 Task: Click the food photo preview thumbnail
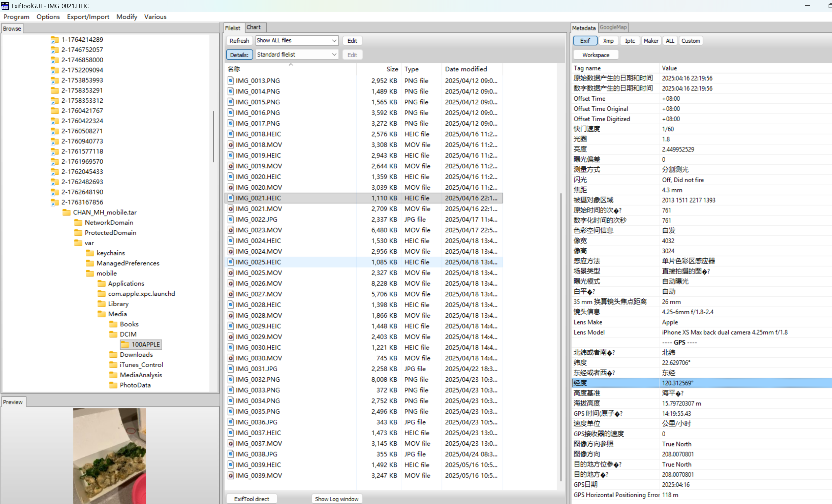pyautogui.click(x=109, y=455)
